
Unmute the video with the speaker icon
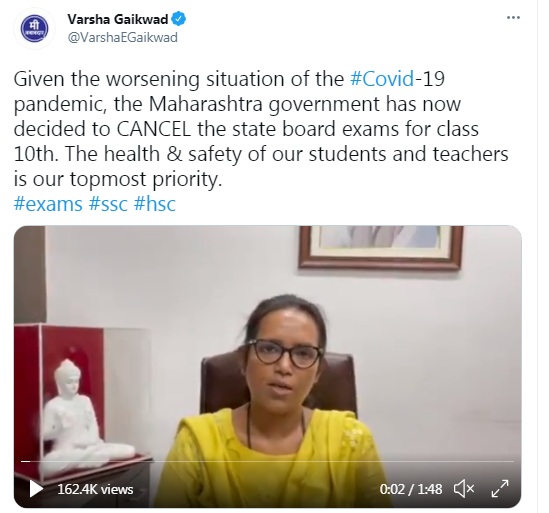click(464, 488)
